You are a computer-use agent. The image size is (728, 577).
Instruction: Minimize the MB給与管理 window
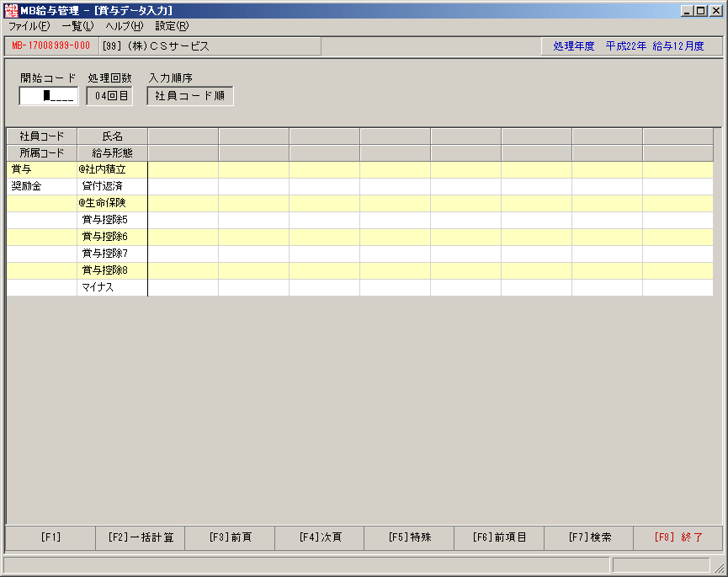pyautogui.click(x=687, y=11)
